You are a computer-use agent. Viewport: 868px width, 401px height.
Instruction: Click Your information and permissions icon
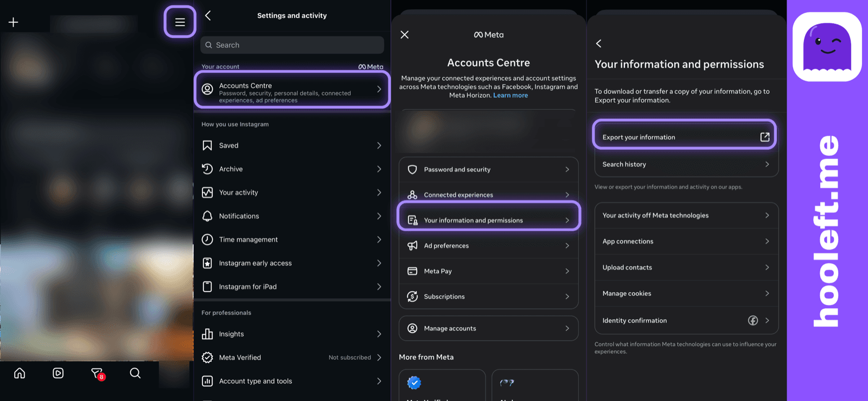412,220
